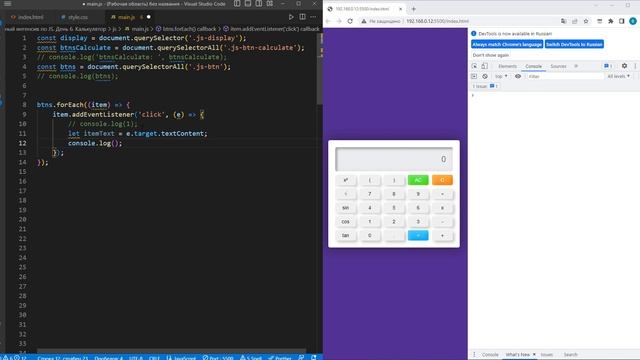This screenshot has height=360, width=640.
Task: Click Don't show again button
Action: point(491,55)
